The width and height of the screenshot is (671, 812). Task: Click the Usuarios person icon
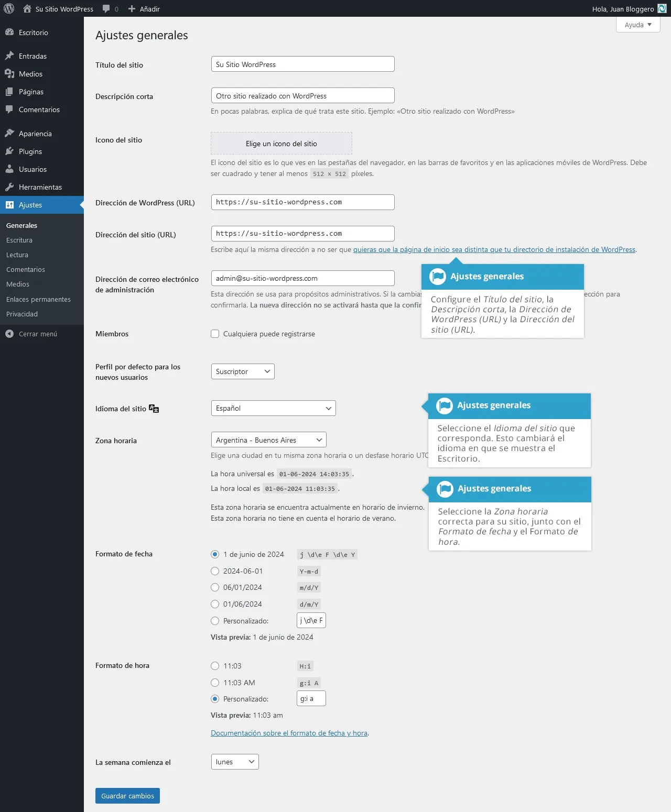(x=9, y=169)
